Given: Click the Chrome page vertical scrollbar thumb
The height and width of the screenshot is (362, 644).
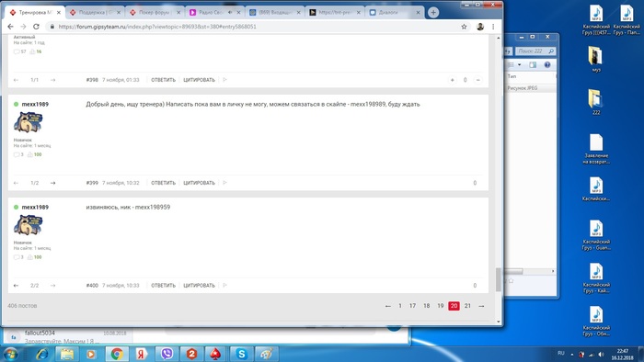Looking at the screenshot, I should click(499, 279).
